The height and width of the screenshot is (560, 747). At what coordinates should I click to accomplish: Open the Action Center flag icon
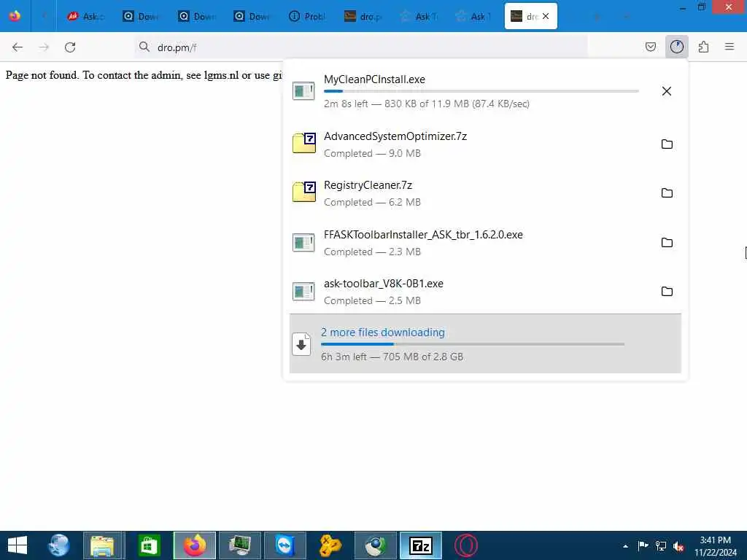click(x=643, y=546)
